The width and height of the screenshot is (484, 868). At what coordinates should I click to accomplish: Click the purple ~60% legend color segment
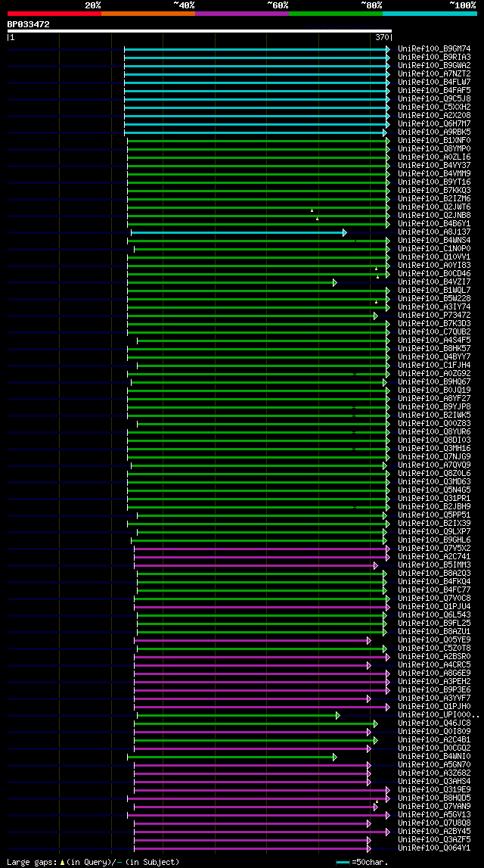242,14
